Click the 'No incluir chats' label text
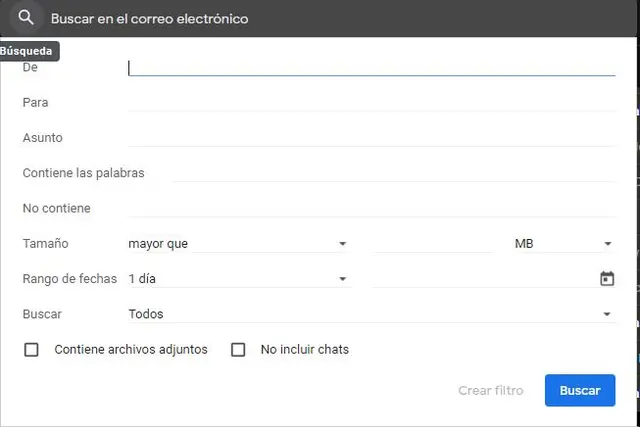The image size is (640, 427). coord(305,350)
